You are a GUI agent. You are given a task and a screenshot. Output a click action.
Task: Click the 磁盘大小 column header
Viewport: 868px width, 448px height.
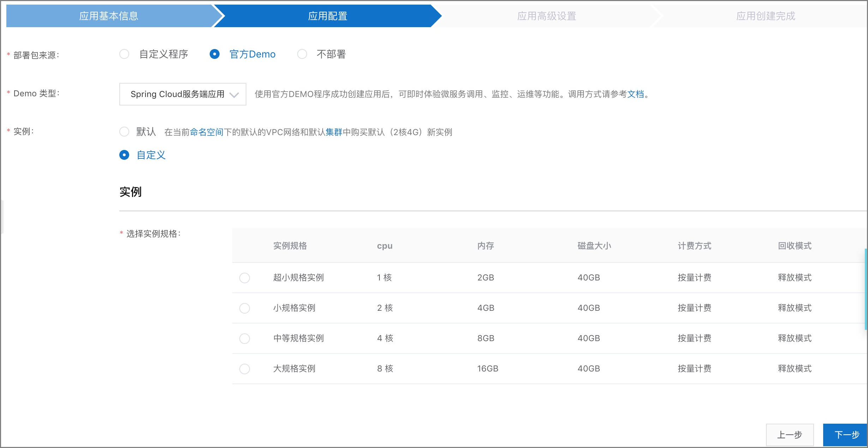coord(594,246)
